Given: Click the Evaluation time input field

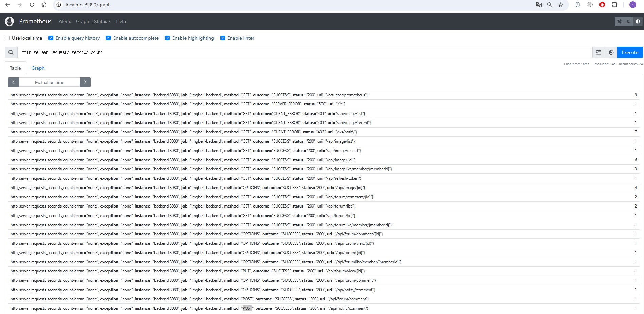Looking at the screenshot, I should [49, 82].
